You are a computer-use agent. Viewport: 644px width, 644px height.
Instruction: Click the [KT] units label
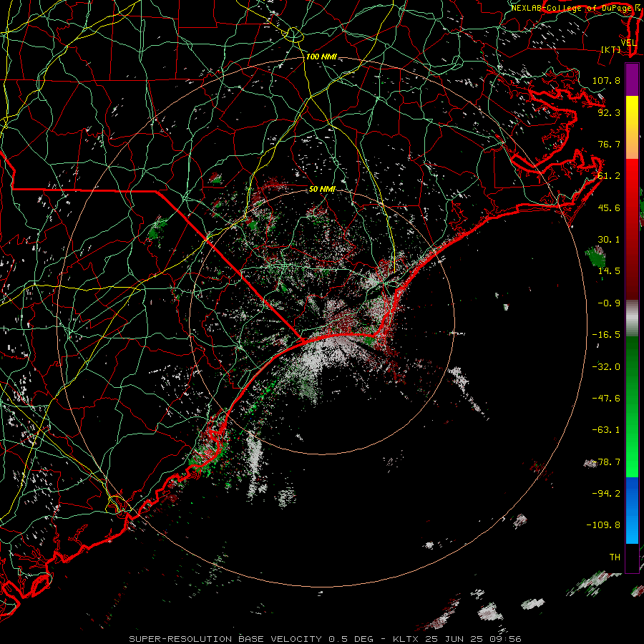(611, 49)
